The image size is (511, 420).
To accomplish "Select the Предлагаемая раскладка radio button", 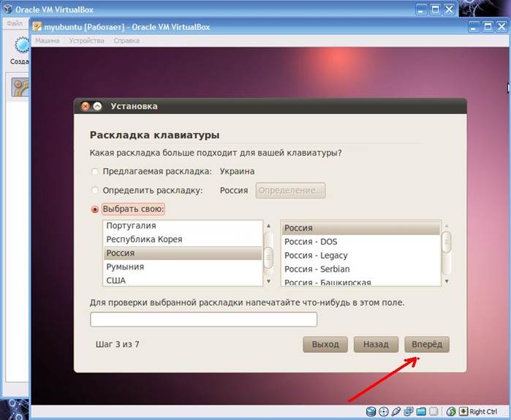I will point(94,172).
